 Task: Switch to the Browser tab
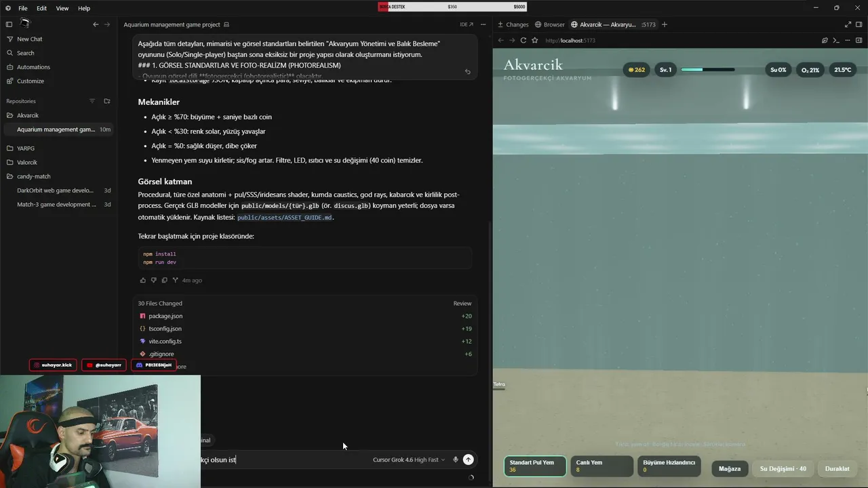pyautogui.click(x=549, y=24)
